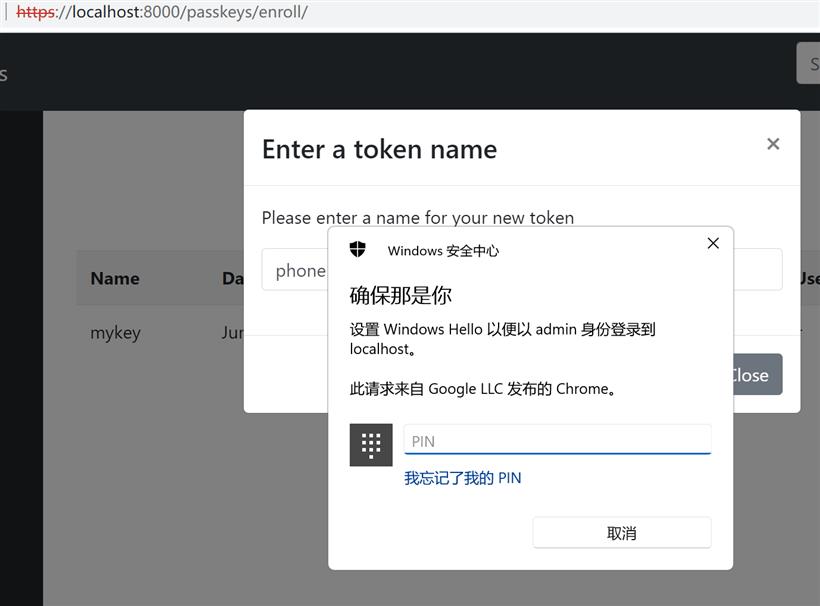Click the Windows Hello setup message
The width and height of the screenshot is (820, 606).
[x=502, y=339]
